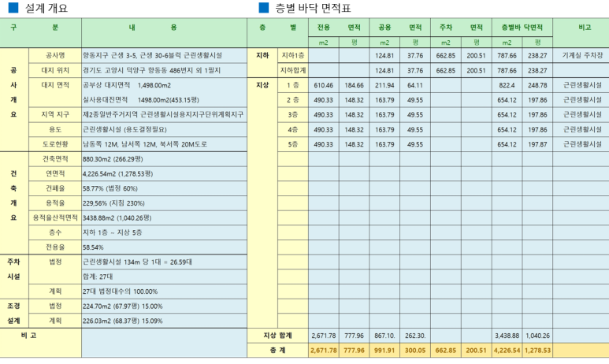Screen dimensions: 609x364
Task: Click the '주차 면적' column header
Action: click(462, 28)
